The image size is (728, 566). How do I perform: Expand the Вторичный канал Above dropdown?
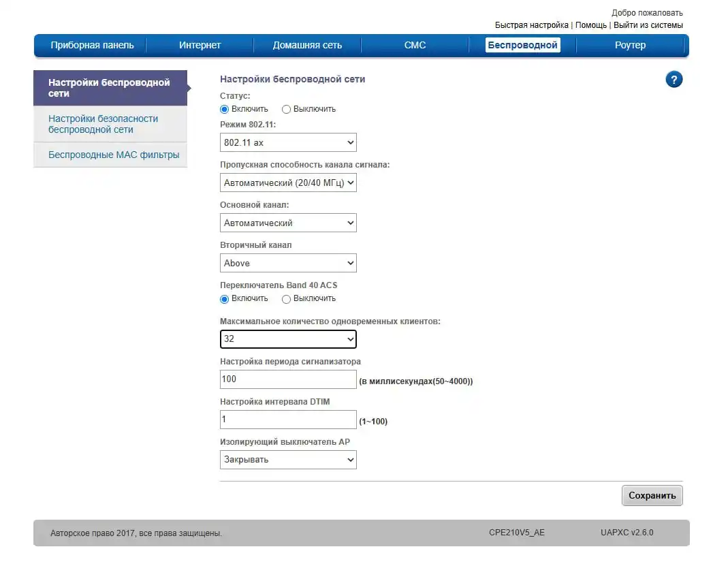click(288, 264)
